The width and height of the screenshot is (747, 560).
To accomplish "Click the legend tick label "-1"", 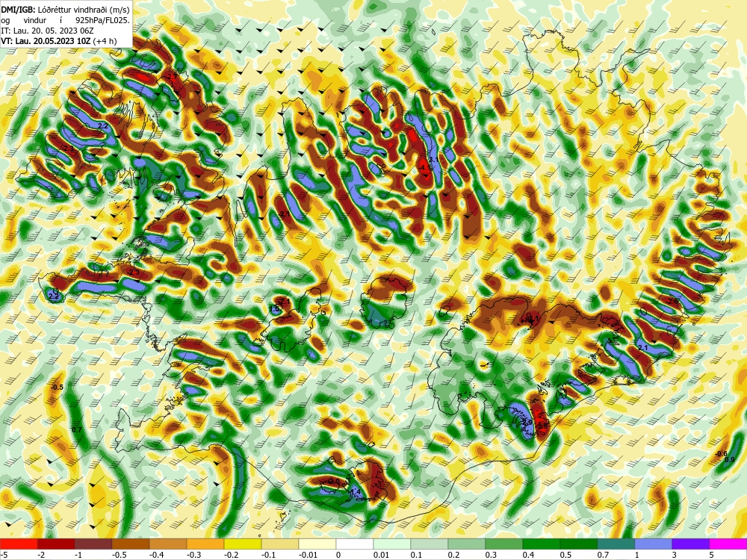I will click(78, 555).
